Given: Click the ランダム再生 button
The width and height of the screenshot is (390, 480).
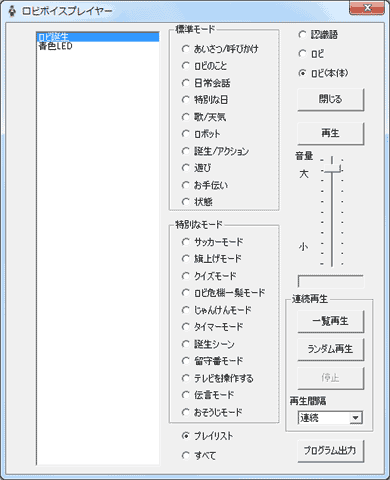Looking at the screenshot, I should click(330, 349).
